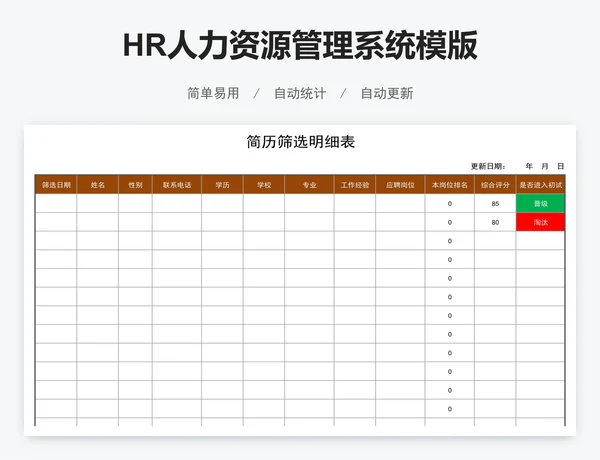Select the 姓名 column header

(x=98, y=185)
